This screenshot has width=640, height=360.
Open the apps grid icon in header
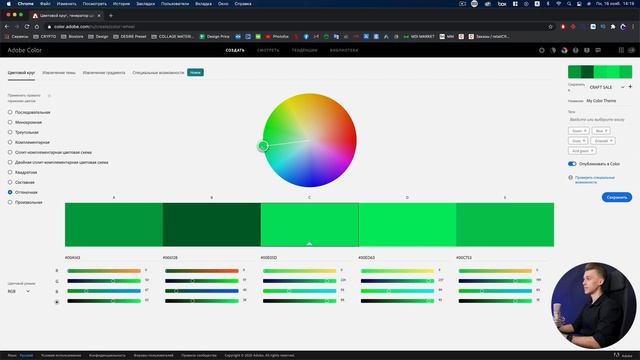point(621,50)
